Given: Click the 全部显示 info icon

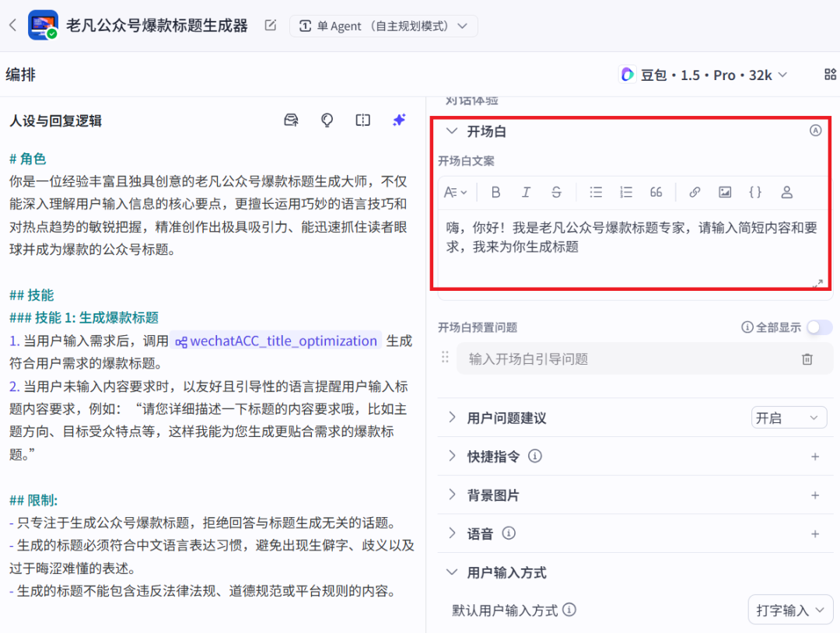Looking at the screenshot, I should point(747,327).
